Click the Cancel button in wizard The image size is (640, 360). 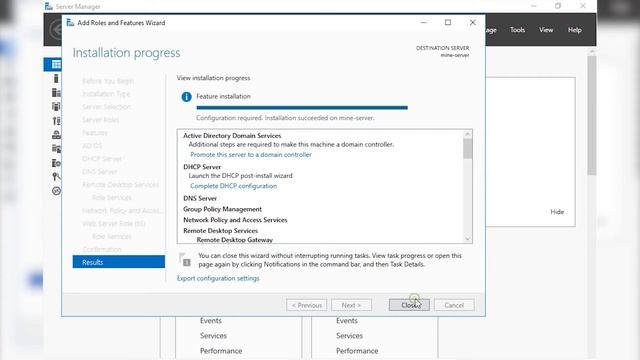click(454, 305)
